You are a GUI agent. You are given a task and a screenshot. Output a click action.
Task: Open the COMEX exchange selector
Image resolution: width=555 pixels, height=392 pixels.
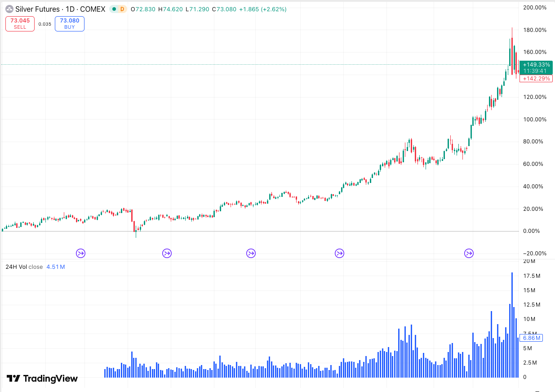[93, 9]
